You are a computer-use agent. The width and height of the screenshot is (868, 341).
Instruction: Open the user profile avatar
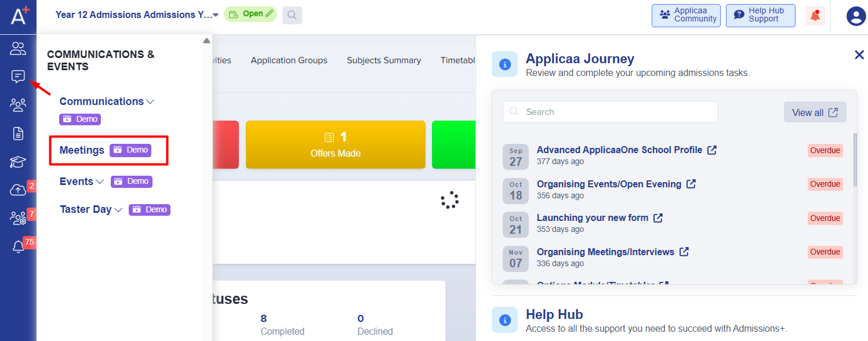pos(855,16)
